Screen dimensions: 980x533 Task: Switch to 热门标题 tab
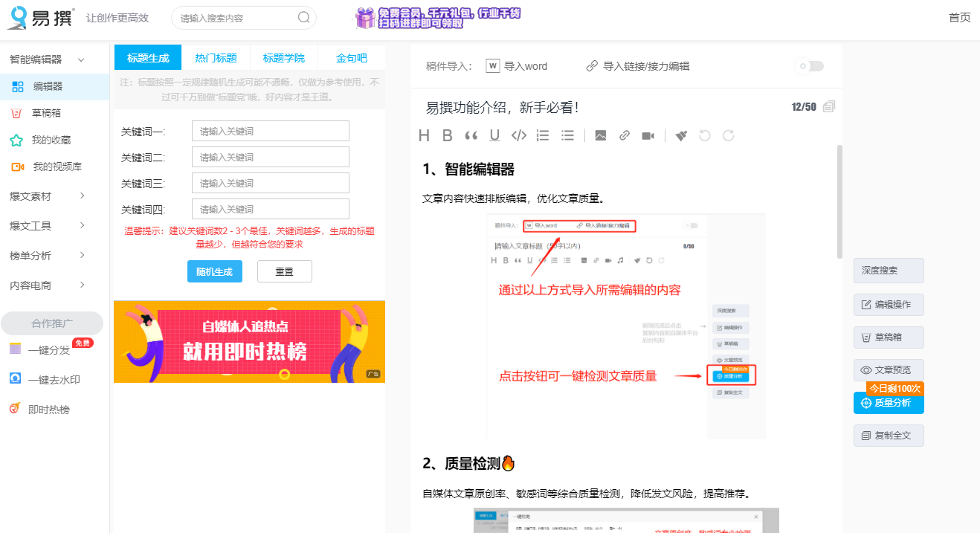pos(216,58)
